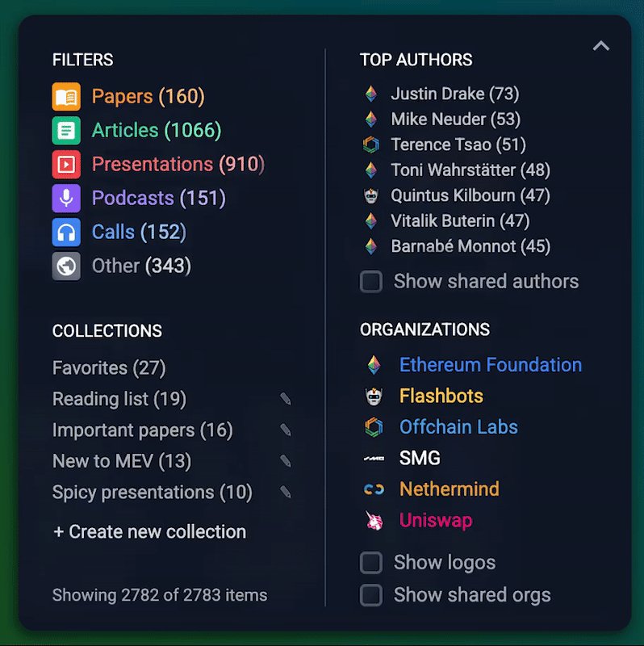The width and height of the screenshot is (644, 646).
Task: Click Offchain Labs logo beside Terence Tsao
Action: click(x=371, y=145)
